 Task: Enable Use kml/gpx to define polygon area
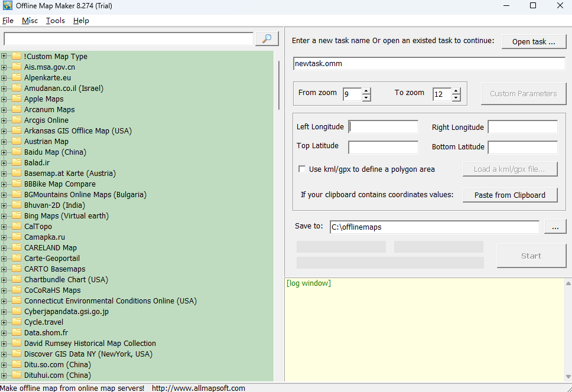(302, 169)
